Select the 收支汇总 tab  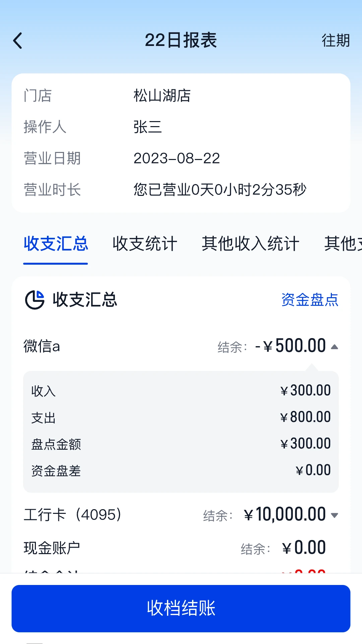pos(56,244)
